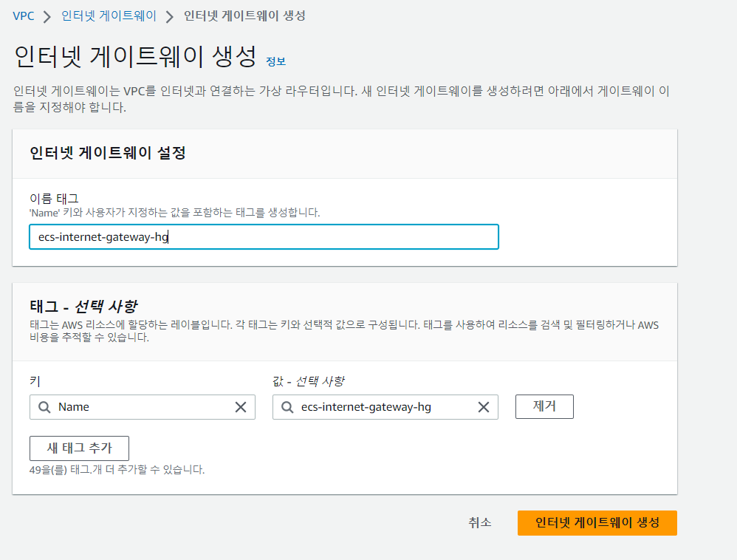Cancel the form with 취소
This screenshot has width=737, height=560.
[x=480, y=523]
